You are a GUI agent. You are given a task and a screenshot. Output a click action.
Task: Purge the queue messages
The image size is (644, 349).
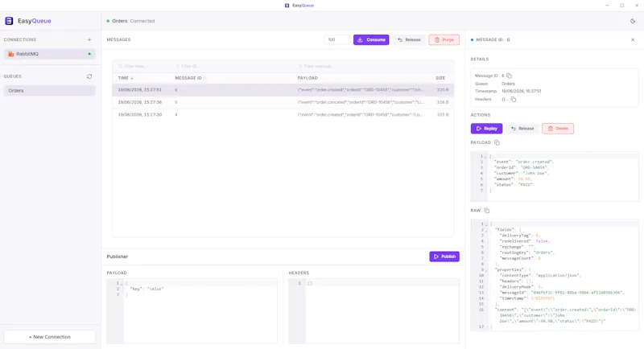tap(444, 39)
